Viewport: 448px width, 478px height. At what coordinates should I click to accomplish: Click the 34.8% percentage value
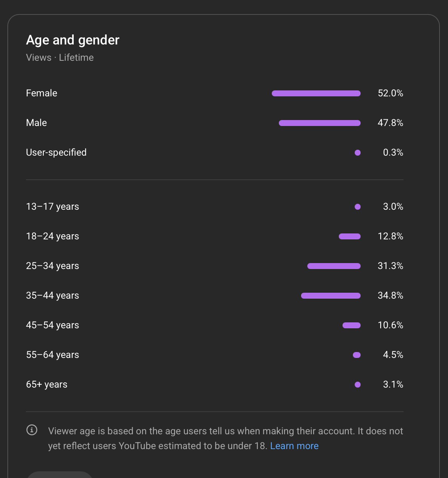pyautogui.click(x=390, y=295)
